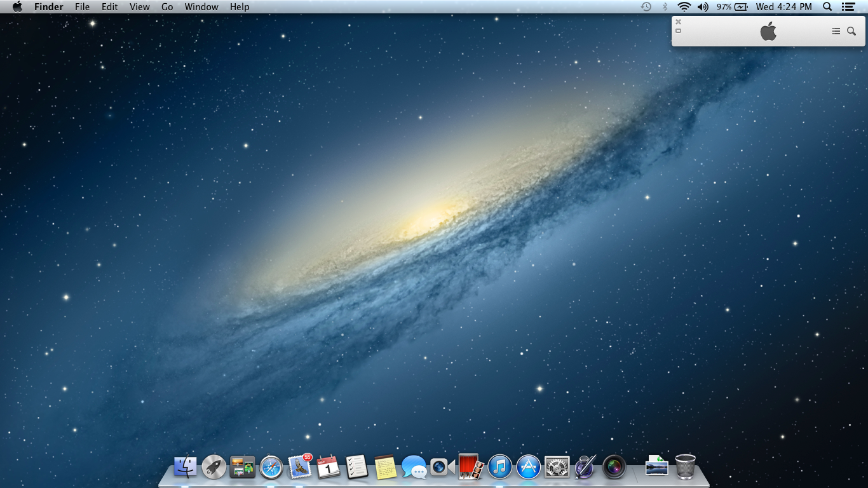Launch Launchpad rocket icon in Dock
The image size is (868, 488).
pyautogui.click(x=214, y=467)
